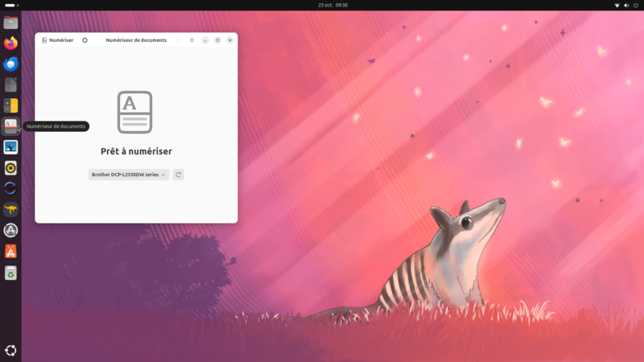Open the network indicator in top bar
Screen dimensions: 644x362
[617, 6]
